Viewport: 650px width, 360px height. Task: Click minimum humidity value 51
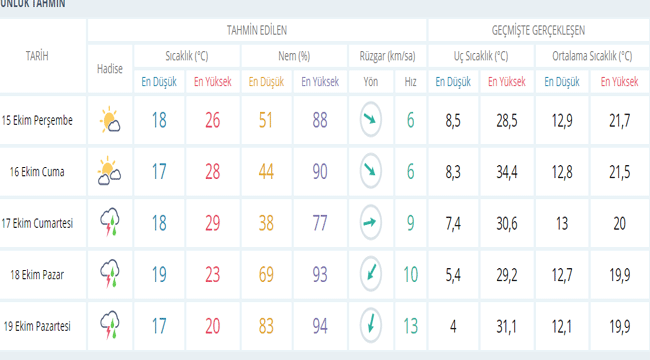pyautogui.click(x=266, y=120)
